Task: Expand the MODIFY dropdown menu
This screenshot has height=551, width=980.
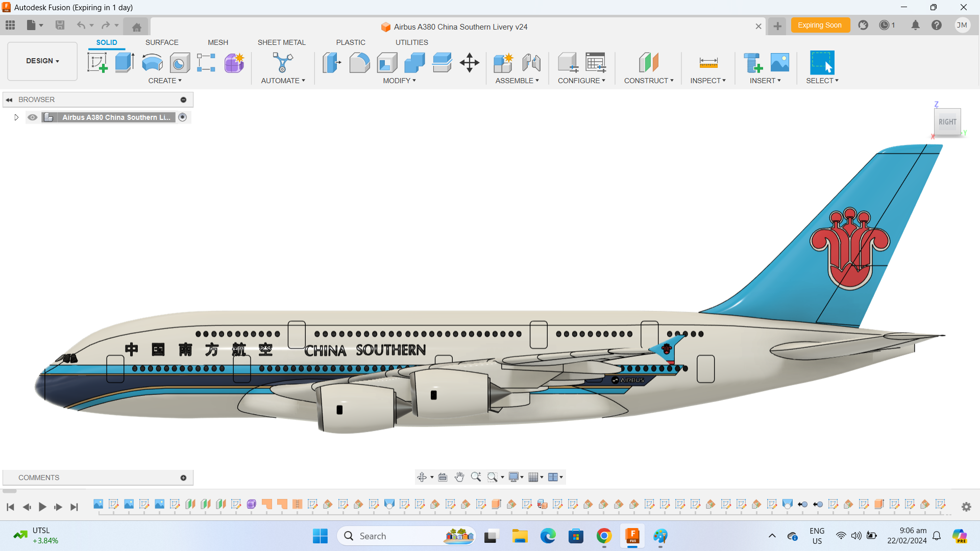Action: pos(400,81)
